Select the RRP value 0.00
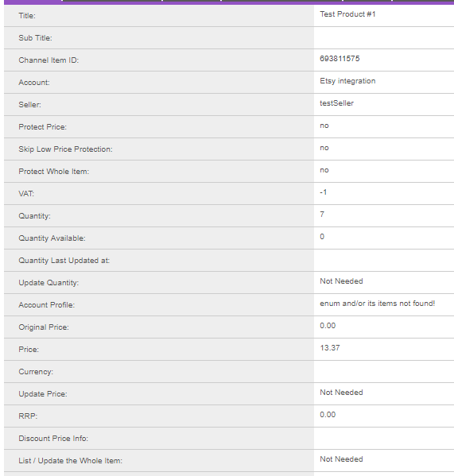This screenshot has height=476, width=454. (328, 415)
